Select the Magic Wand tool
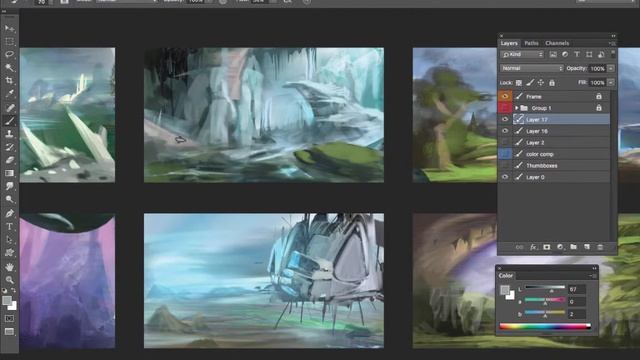 click(x=9, y=68)
